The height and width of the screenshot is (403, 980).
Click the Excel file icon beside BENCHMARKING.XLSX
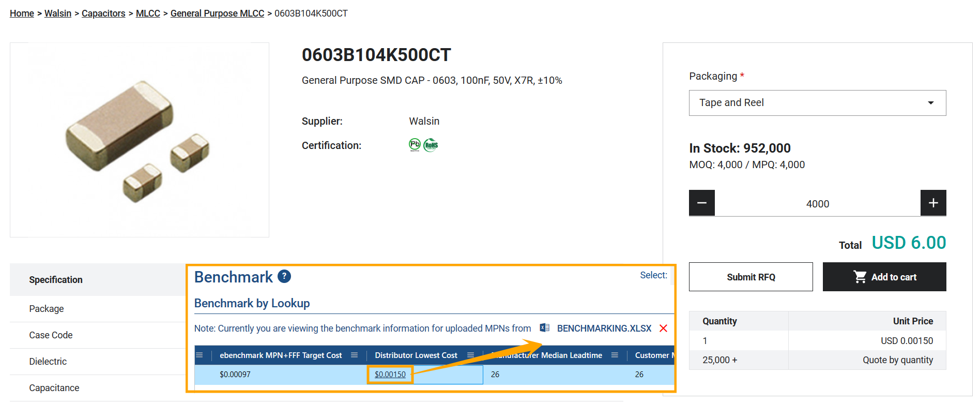pos(544,328)
